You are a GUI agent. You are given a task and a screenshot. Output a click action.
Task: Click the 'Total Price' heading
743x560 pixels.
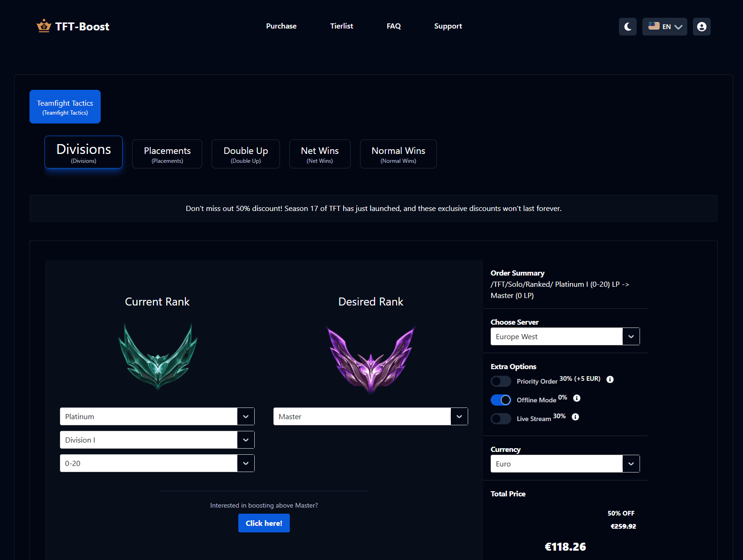tap(508, 494)
